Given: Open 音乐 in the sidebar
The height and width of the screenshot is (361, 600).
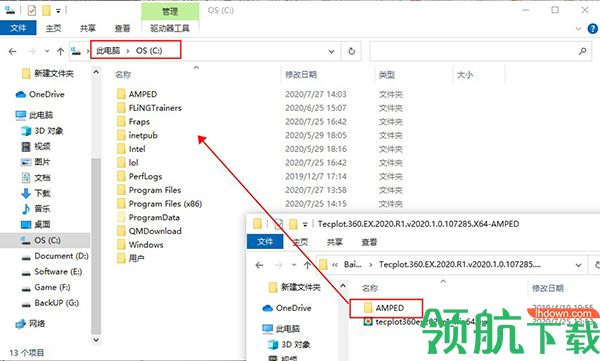Looking at the screenshot, I should (x=36, y=209).
